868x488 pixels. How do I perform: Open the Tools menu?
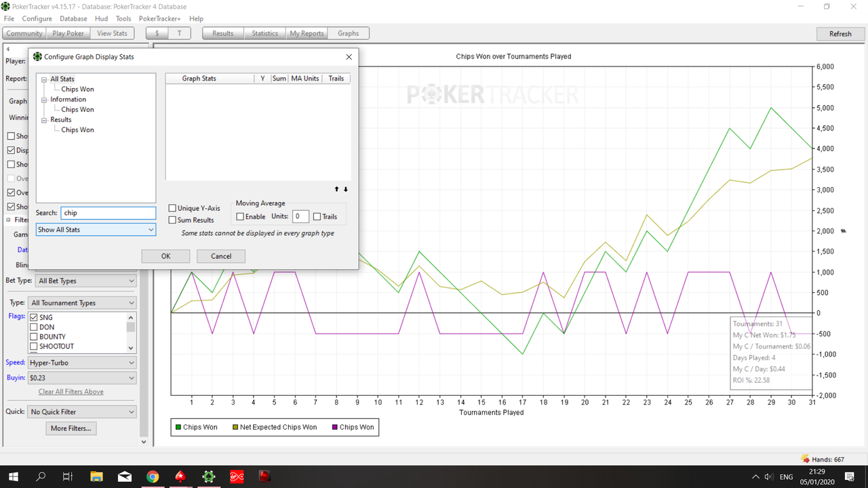point(123,19)
